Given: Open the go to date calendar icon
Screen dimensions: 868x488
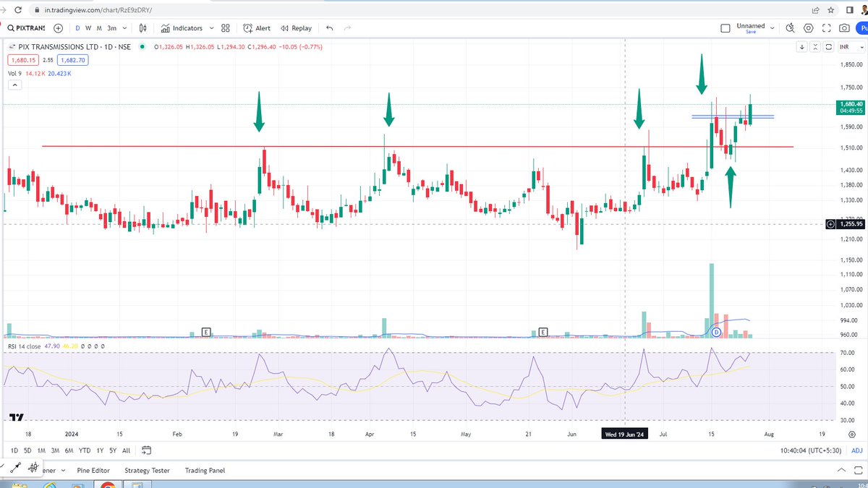Looking at the screenshot, I should pos(146,450).
